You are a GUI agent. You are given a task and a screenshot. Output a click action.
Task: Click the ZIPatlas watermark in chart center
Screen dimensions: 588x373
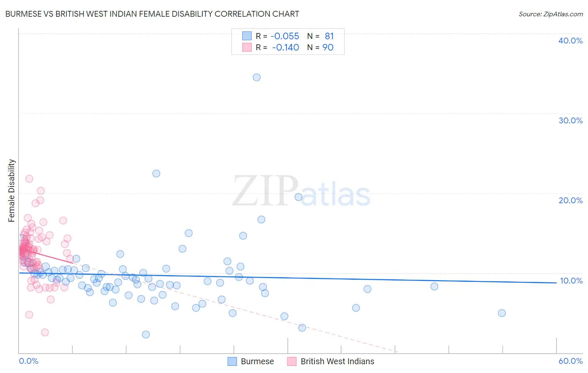click(301, 192)
